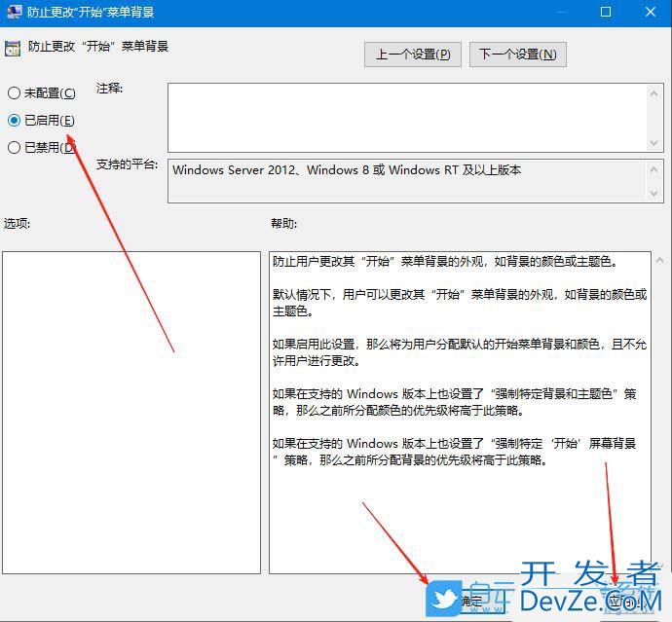Close the policy dialog window
This screenshot has height=622, width=672.
click(x=651, y=12)
